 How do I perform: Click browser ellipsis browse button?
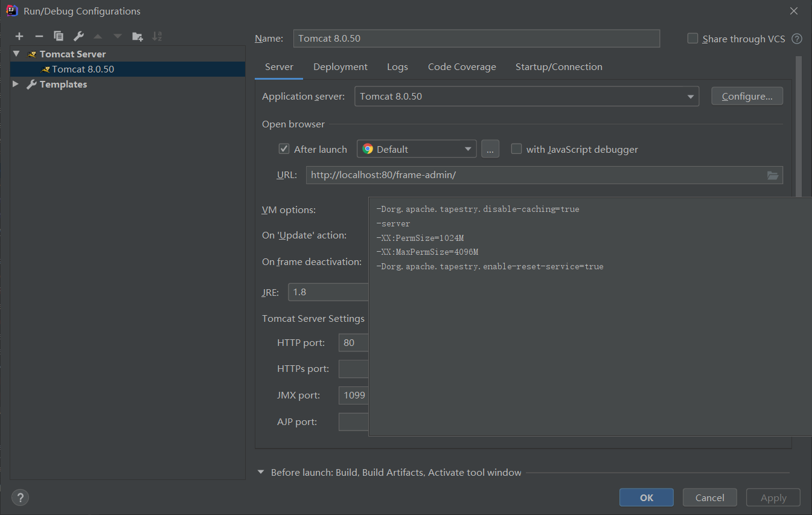(x=490, y=149)
